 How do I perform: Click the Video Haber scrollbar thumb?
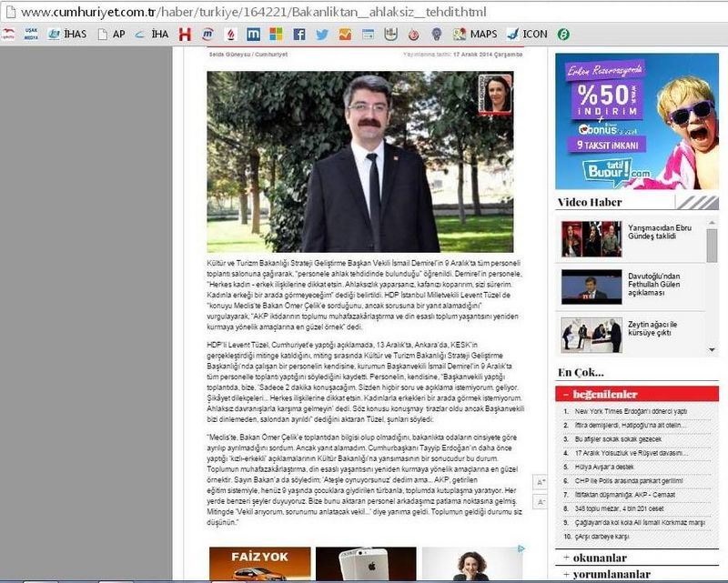click(x=712, y=246)
